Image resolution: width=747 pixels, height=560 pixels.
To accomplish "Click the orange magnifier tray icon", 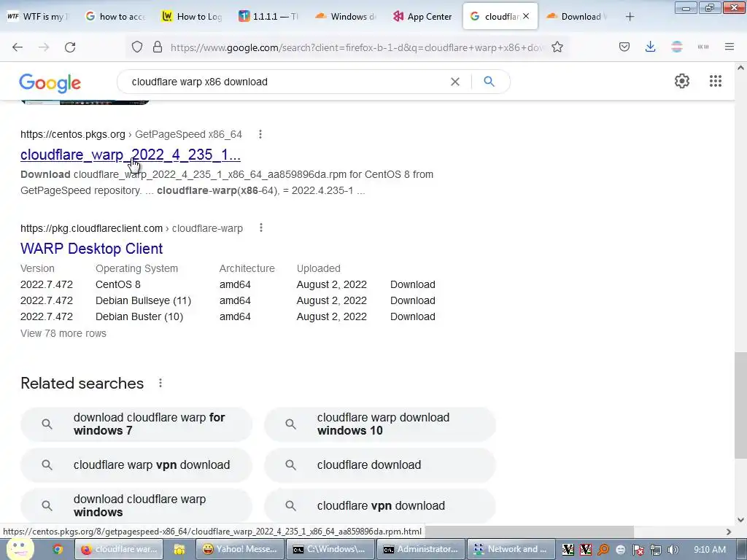I will tap(603, 550).
